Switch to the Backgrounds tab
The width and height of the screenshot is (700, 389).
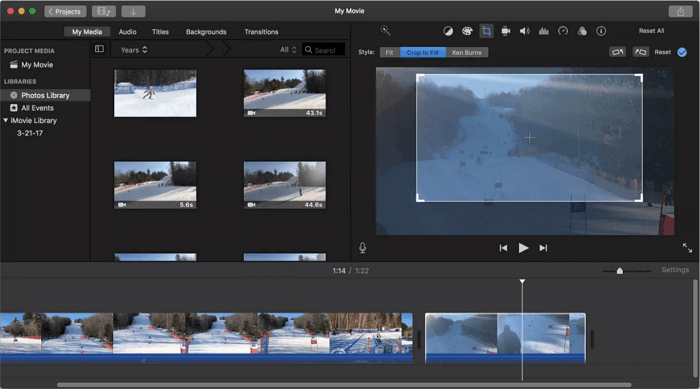click(206, 32)
